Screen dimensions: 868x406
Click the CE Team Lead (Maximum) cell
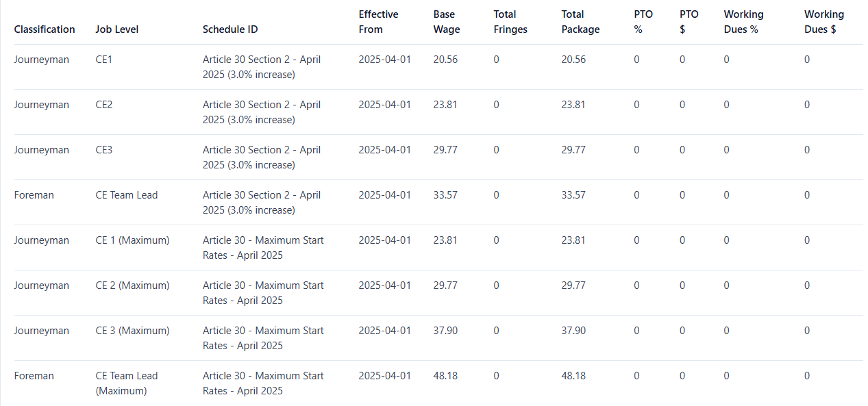[127, 383]
